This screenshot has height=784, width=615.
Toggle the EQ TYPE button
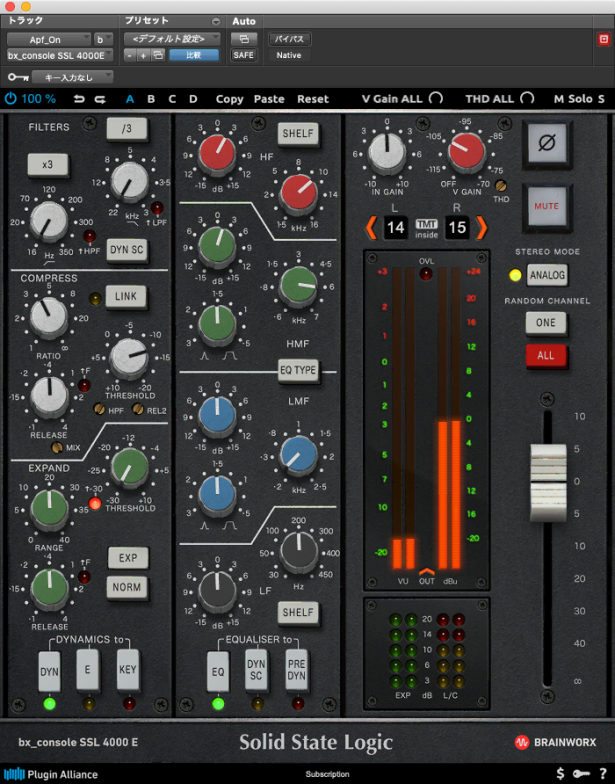(x=298, y=370)
